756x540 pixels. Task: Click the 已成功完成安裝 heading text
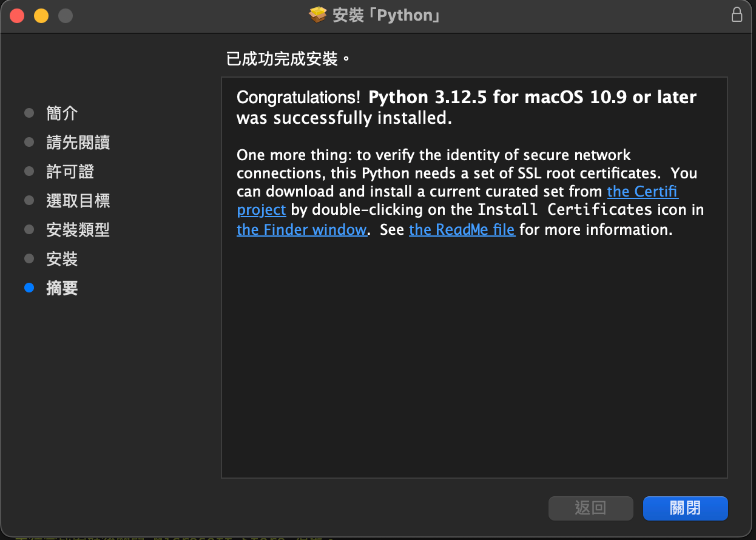tap(288, 59)
